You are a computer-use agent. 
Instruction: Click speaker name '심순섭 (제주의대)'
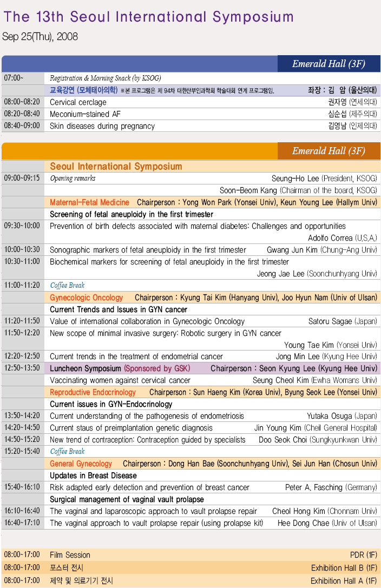pos(352,114)
